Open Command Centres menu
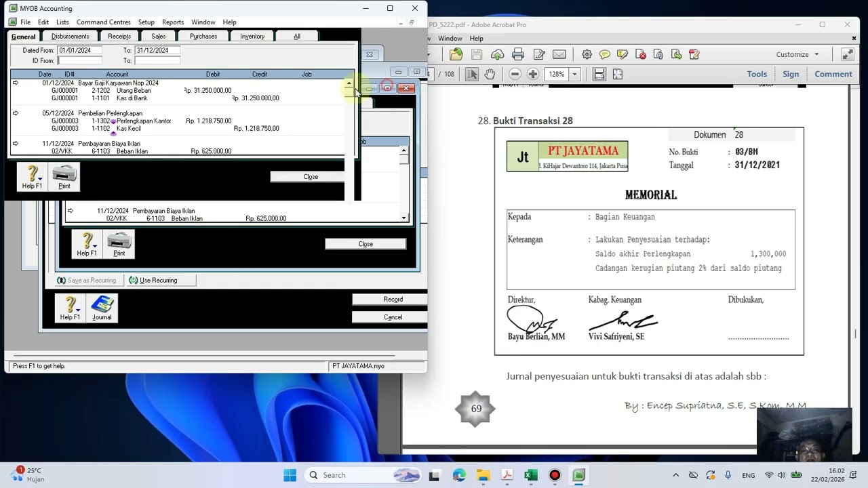Screen dimensions: 868x488 click(104, 22)
